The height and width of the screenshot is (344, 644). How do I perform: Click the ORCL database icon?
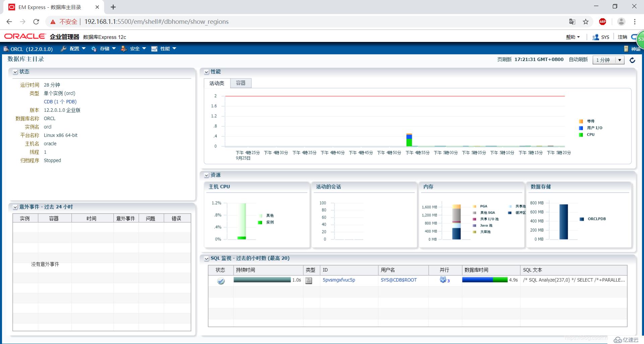[6, 49]
